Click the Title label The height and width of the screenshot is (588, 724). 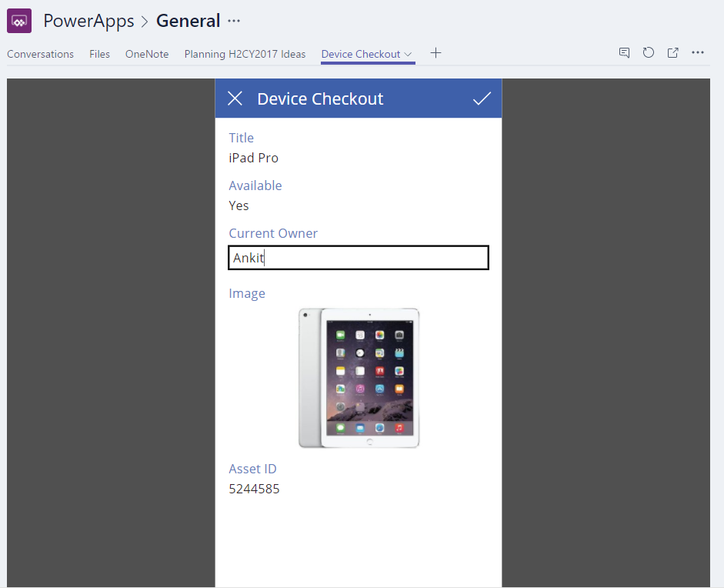[241, 138]
